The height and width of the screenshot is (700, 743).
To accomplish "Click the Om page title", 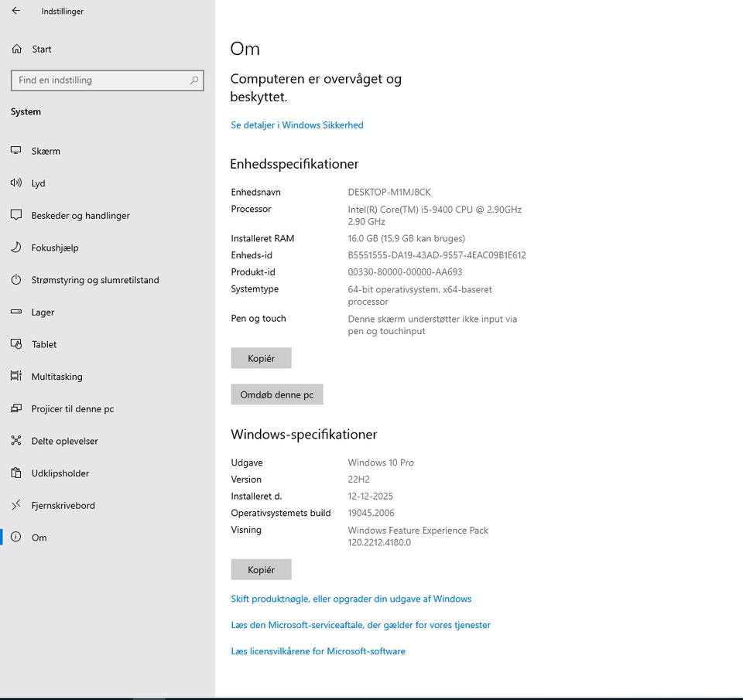I will pos(245,48).
